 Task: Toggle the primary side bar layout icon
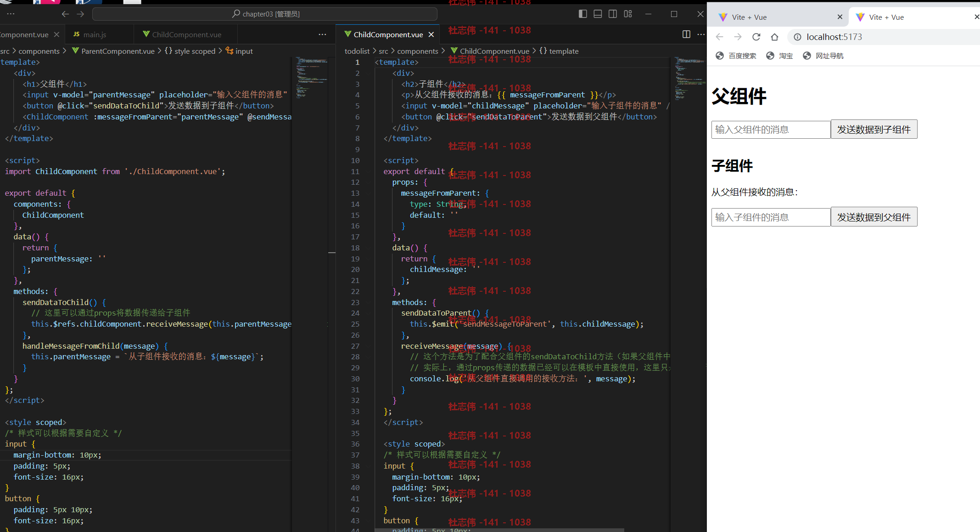(x=582, y=14)
